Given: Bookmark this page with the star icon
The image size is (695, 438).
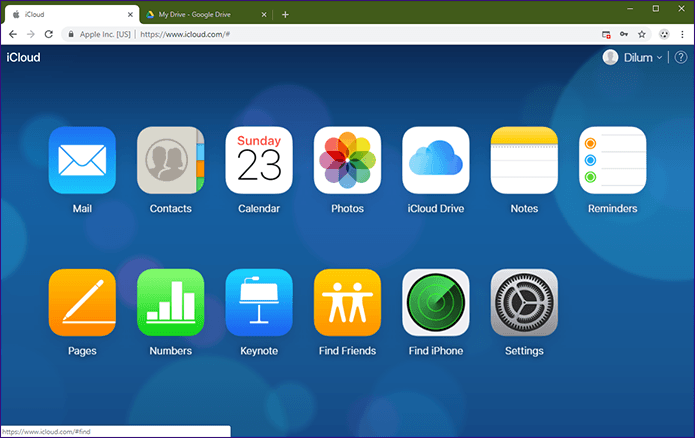Looking at the screenshot, I should click(x=641, y=34).
